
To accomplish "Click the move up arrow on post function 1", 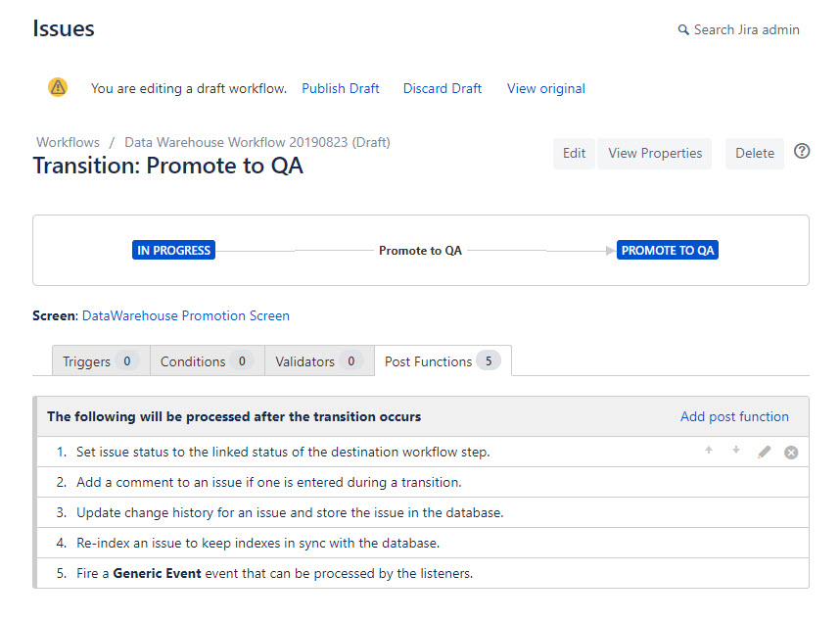I will pyautogui.click(x=709, y=451).
